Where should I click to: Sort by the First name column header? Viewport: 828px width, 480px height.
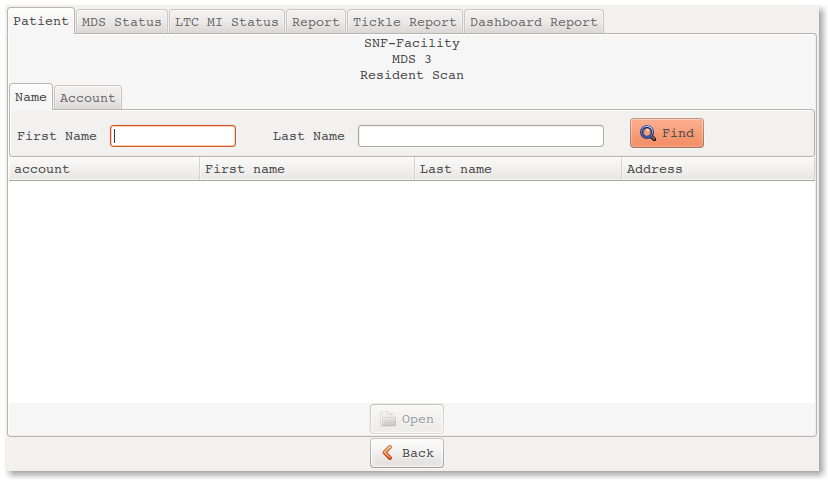307,169
